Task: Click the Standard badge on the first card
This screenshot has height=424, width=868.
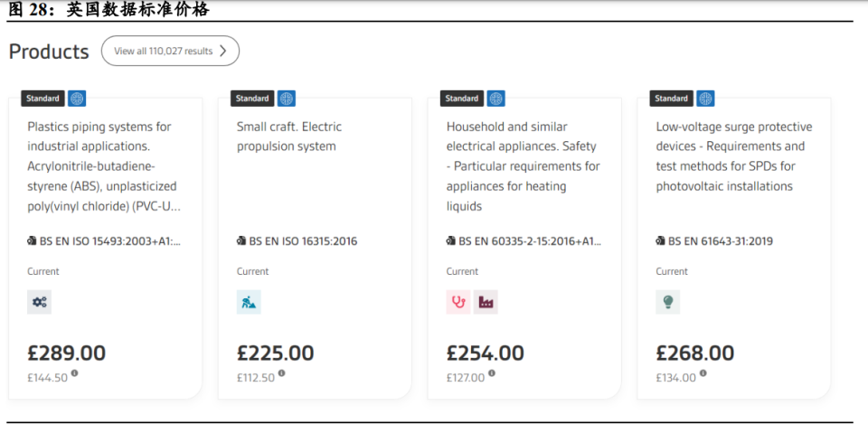Action: tap(42, 99)
